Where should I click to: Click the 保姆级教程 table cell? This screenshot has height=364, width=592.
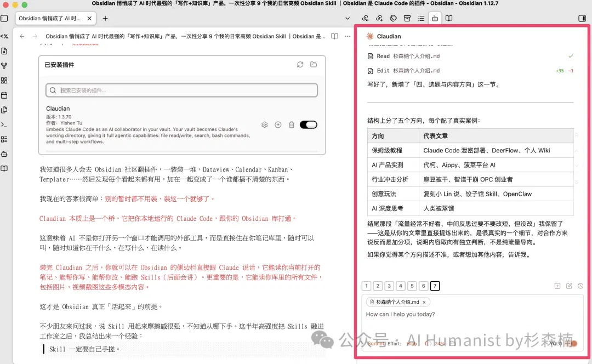(x=392, y=150)
